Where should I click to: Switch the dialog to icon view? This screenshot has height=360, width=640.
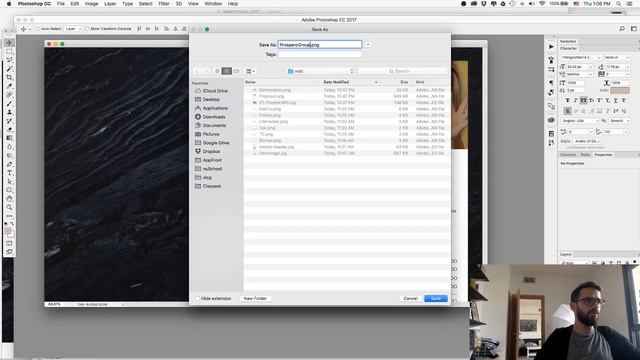click(x=217, y=71)
